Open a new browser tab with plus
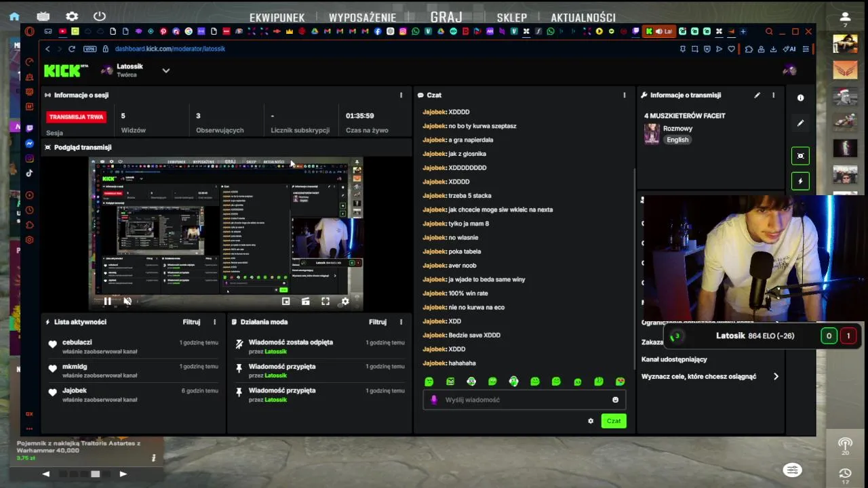The image size is (868, 488). (743, 31)
